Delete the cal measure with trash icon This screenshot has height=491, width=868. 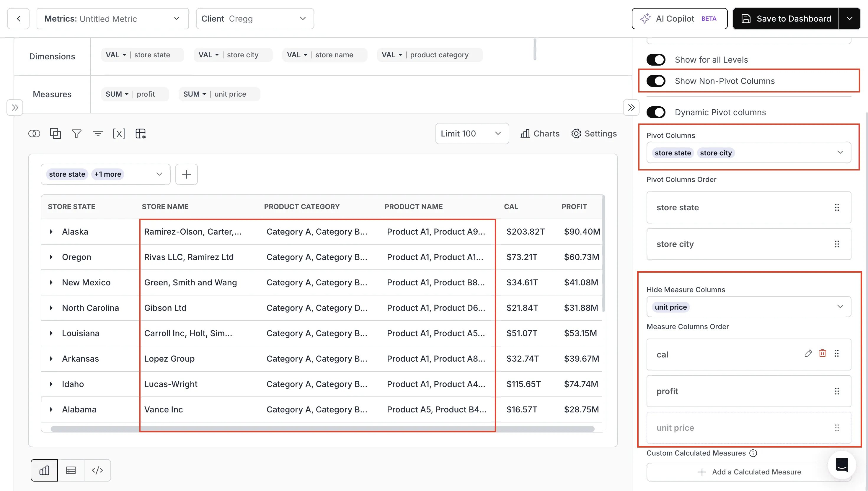tap(823, 353)
